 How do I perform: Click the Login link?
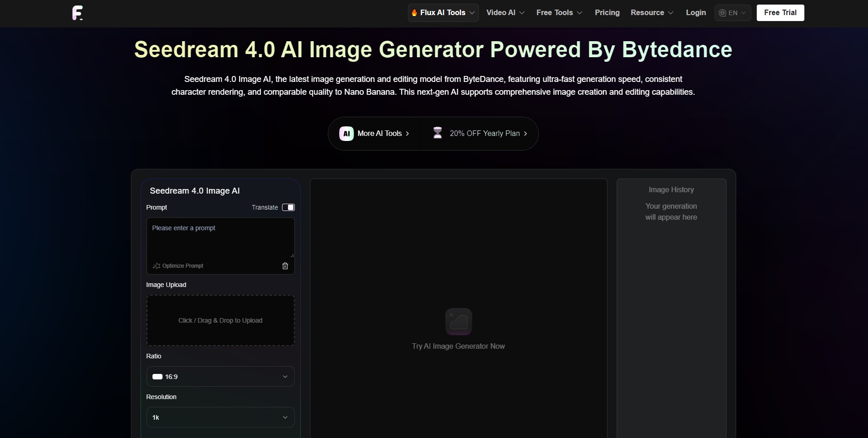696,13
